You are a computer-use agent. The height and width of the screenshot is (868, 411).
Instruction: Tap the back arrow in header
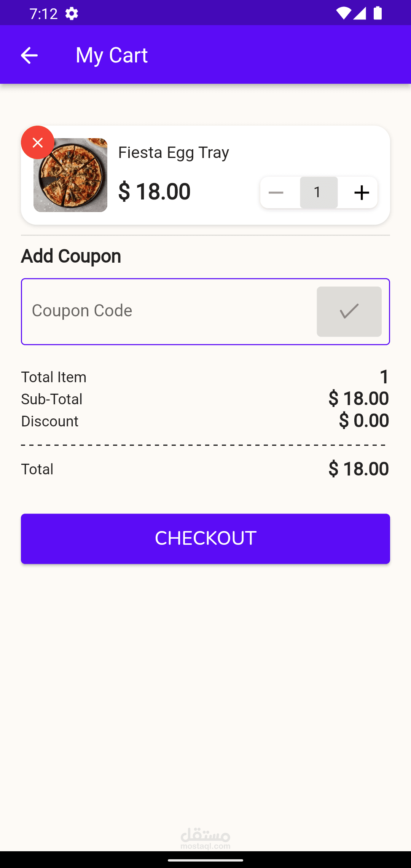coord(29,55)
